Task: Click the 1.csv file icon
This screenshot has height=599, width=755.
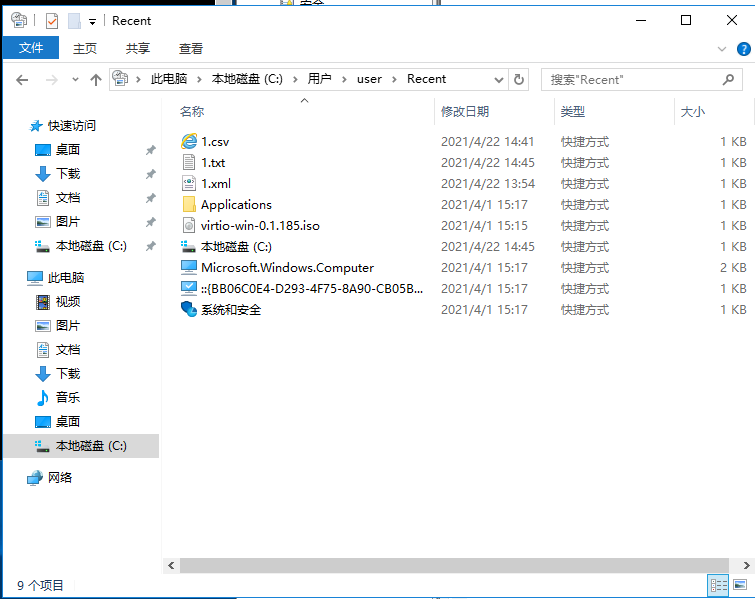Action: click(x=189, y=142)
